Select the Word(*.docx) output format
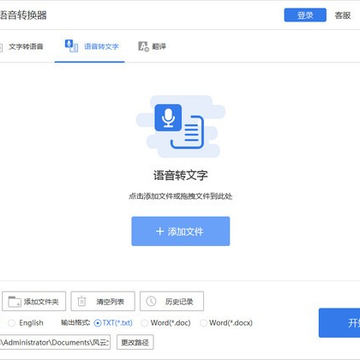Viewport: 360px width, 360px height. tap(203, 323)
